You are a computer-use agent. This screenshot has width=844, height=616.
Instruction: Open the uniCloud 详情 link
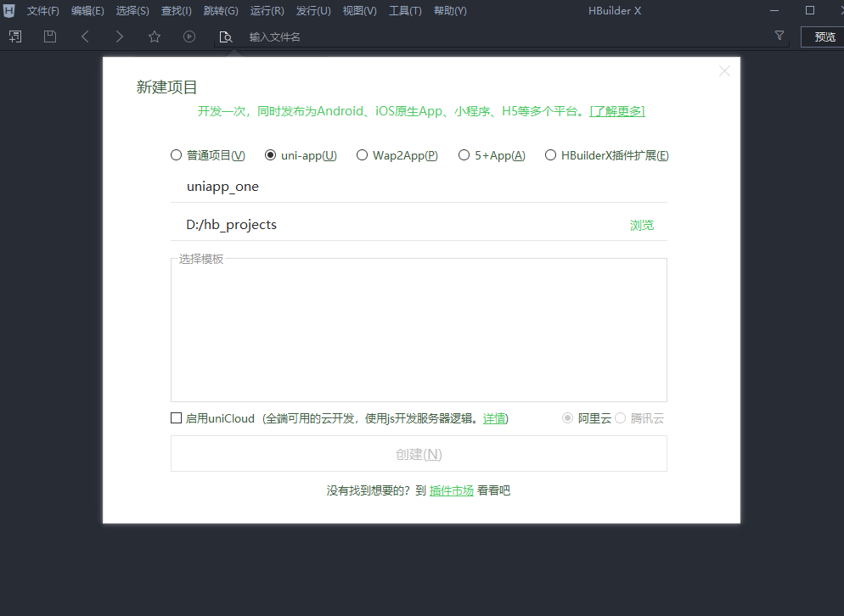coord(494,418)
